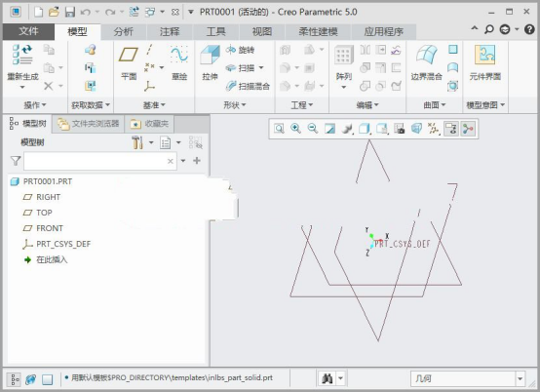Switch to the 工具 ribbon tab
The width and height of the screenshot is (540, 392).
(215, 31)
